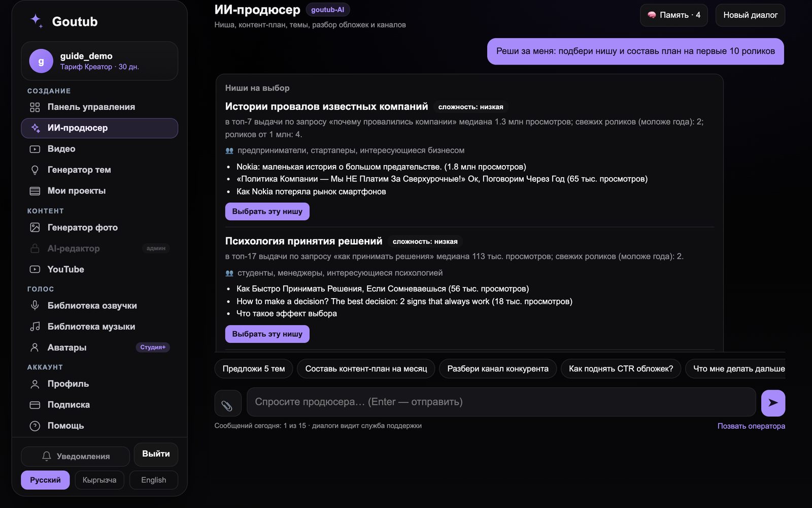Choose the niche Истории провалов известных компаний
The height and width of the screenshot is (508, 812).
click(267, 211)
